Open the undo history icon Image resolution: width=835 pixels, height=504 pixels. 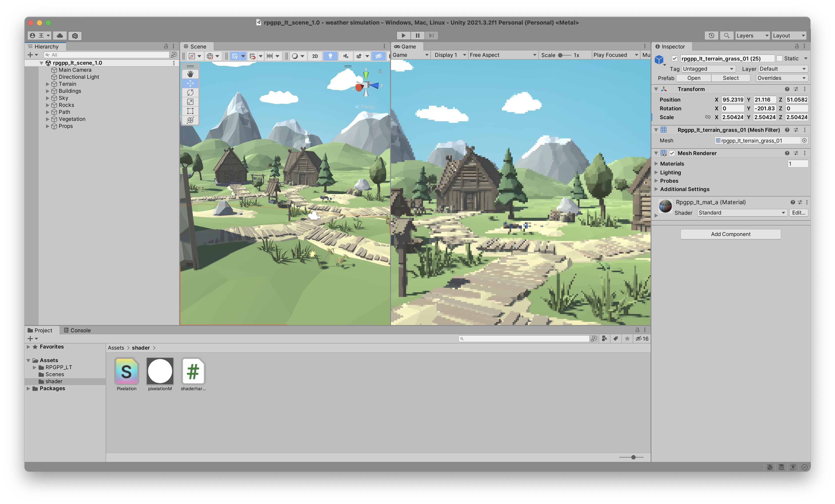click(711, 36)
